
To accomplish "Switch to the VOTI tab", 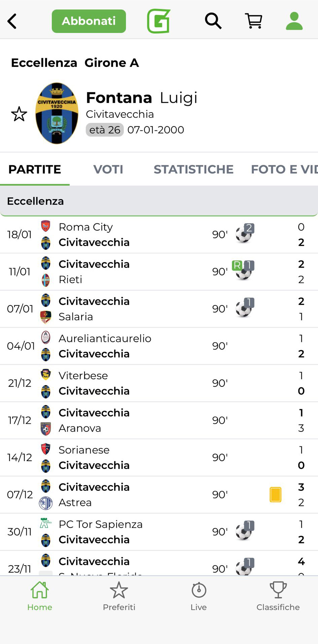I will (108, 169).
